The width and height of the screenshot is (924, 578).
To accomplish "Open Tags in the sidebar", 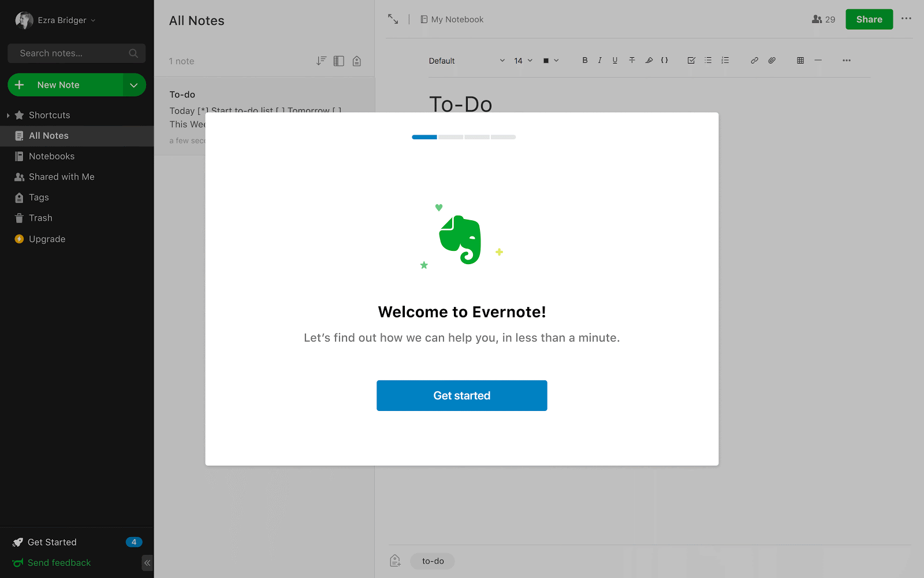I will point(39,198).
